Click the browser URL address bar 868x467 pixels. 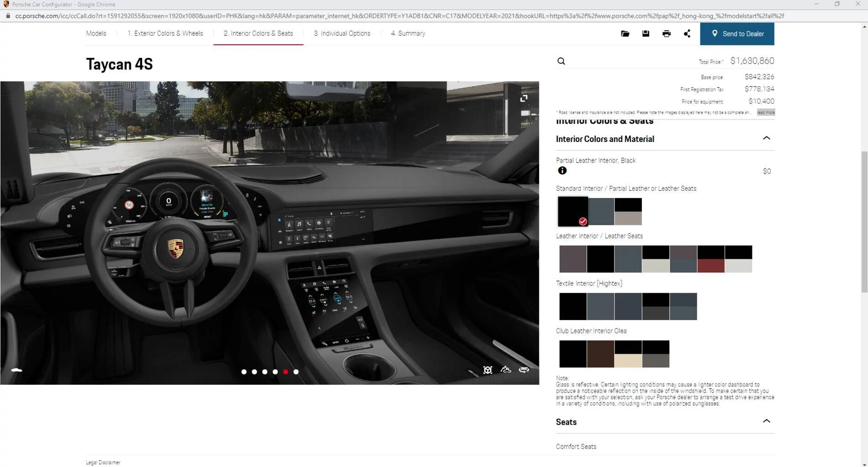(400, 16)
